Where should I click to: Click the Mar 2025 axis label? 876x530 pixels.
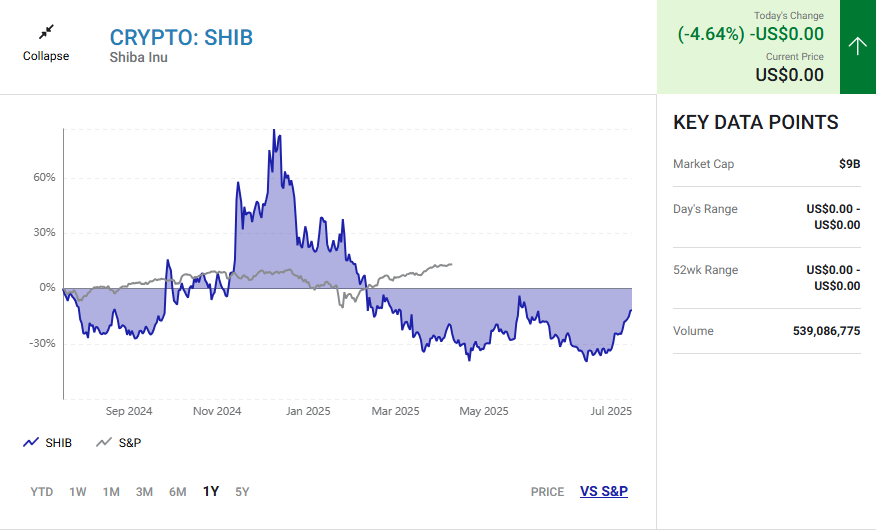[x=396, y=411]
